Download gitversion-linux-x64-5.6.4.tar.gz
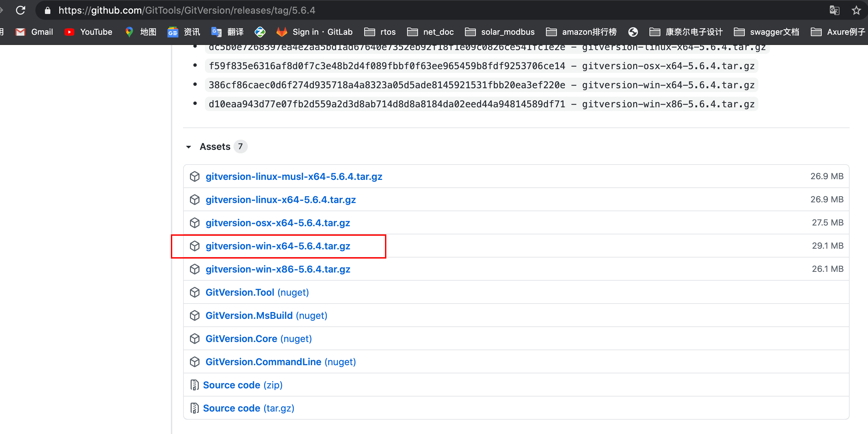This screenshot has width=868, height=434. 280,200
